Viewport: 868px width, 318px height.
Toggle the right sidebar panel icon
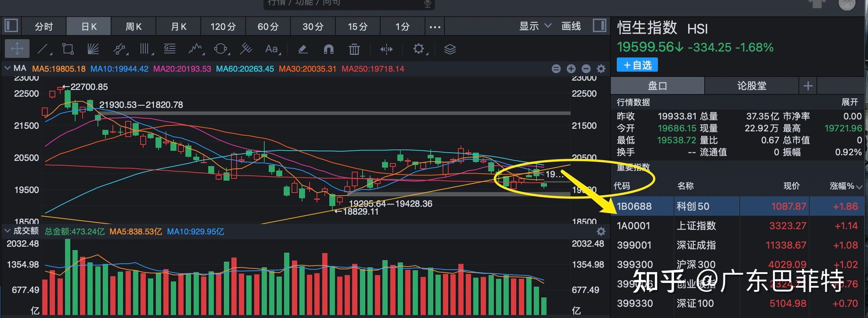pyautogui.click(x=600, y=26)
